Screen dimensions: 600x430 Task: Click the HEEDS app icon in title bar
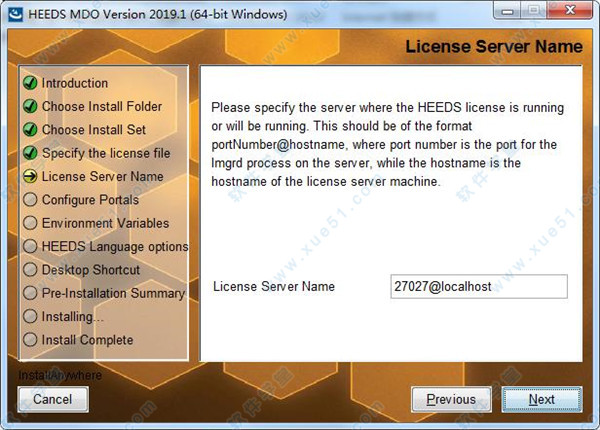click(x=15, y=14)
